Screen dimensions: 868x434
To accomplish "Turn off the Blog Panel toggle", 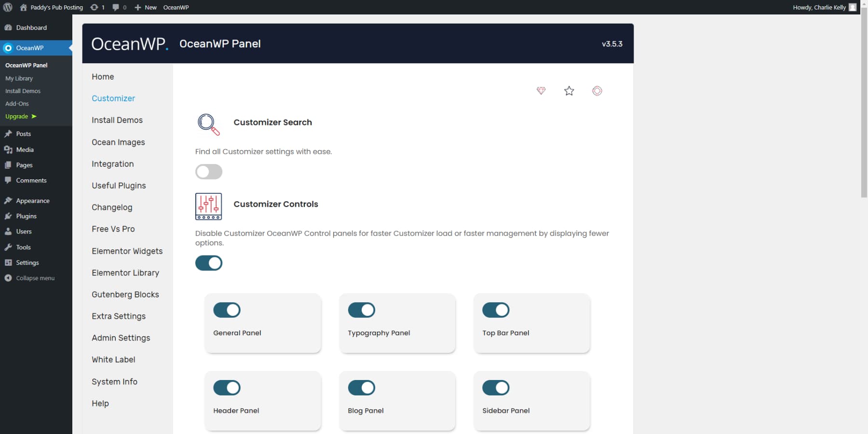I will tap(362, 388).
